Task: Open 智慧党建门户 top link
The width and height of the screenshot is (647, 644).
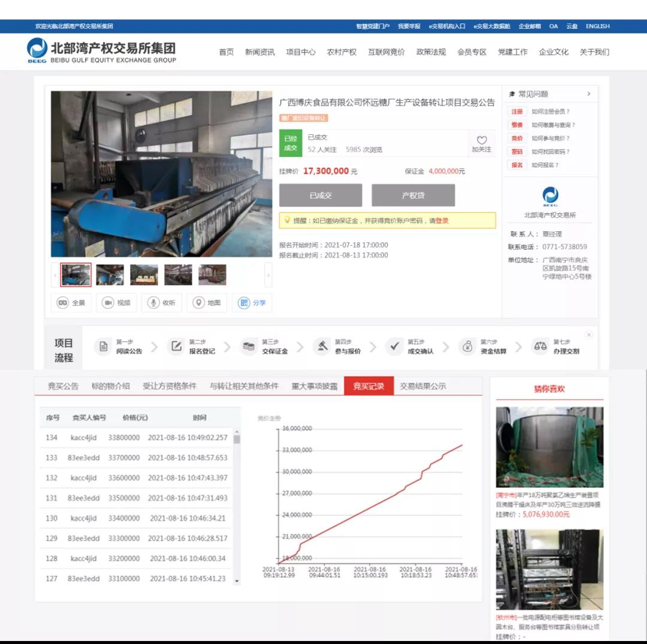Action: pyautogui.click(x=373, y=26)
